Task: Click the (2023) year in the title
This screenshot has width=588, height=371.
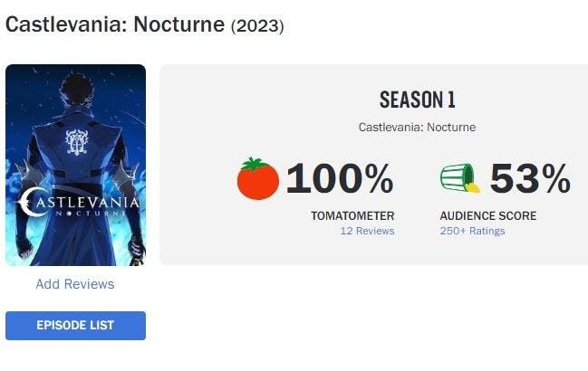Action: point(258,25)
